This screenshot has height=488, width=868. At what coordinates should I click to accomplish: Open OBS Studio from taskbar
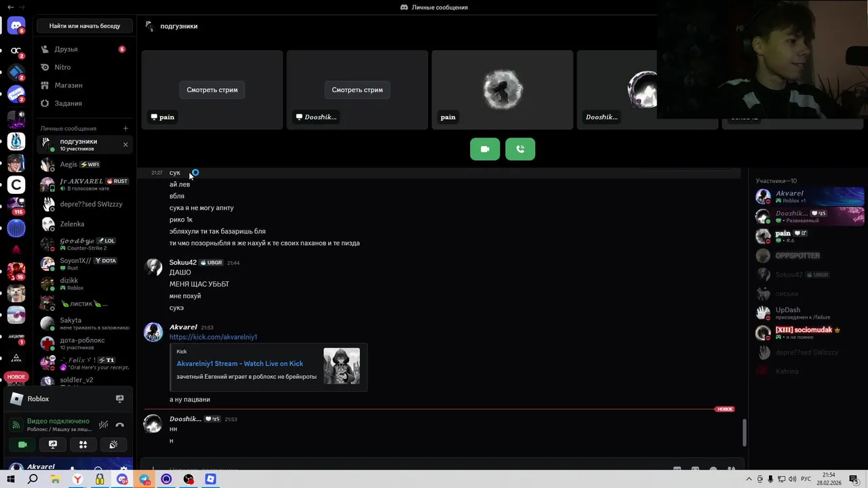[x=189, y=479]
